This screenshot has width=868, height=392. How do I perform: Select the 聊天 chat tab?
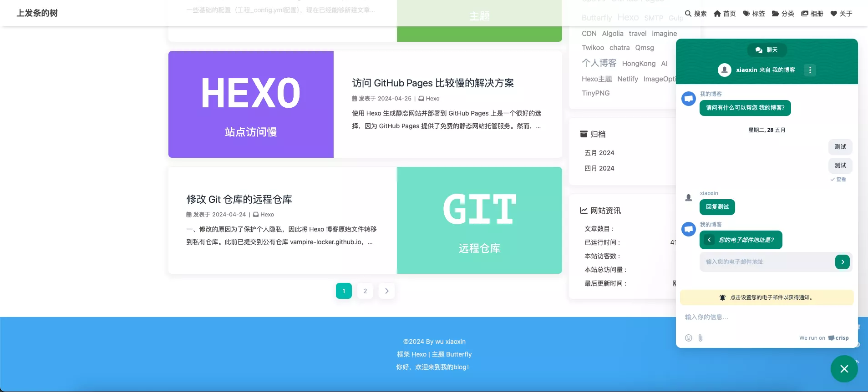point(766,50)
